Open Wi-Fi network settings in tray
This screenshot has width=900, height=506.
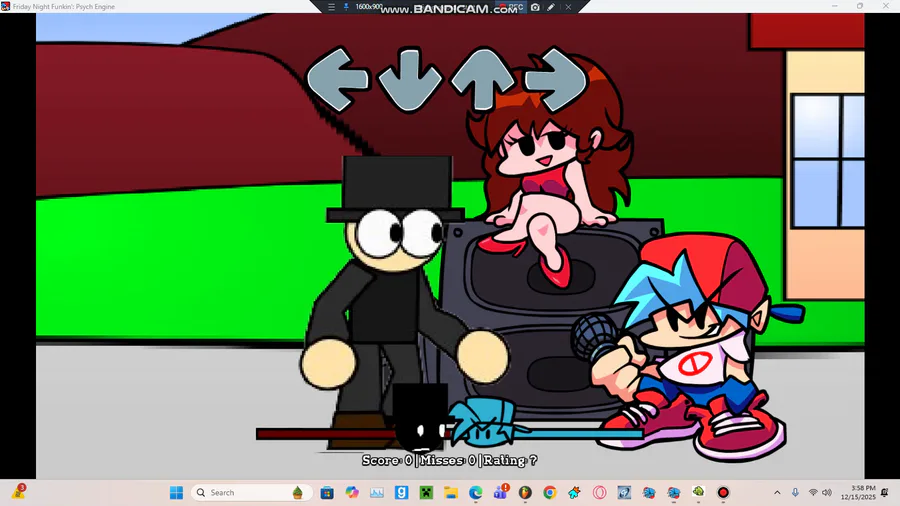[813, 492]
